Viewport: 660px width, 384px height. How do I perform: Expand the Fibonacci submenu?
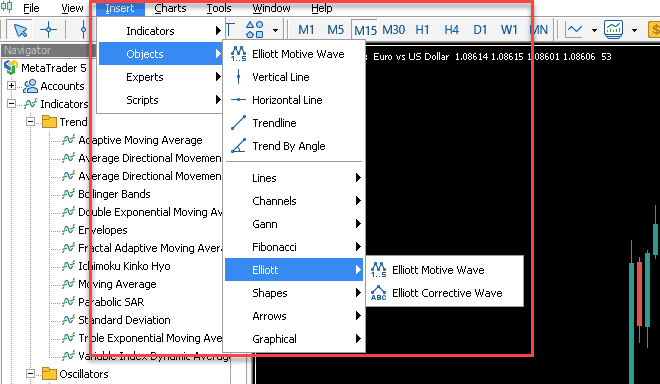click(294, 247)
